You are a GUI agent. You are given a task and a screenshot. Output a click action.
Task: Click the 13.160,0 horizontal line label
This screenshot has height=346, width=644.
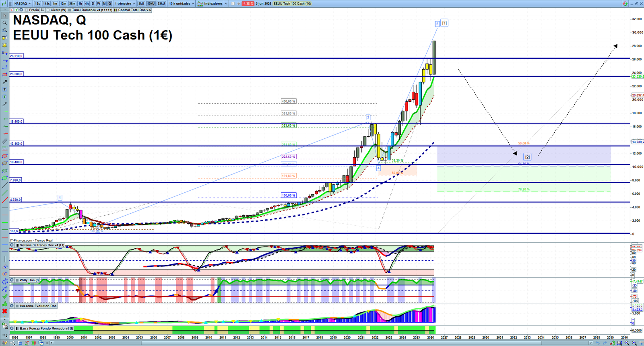17,143
